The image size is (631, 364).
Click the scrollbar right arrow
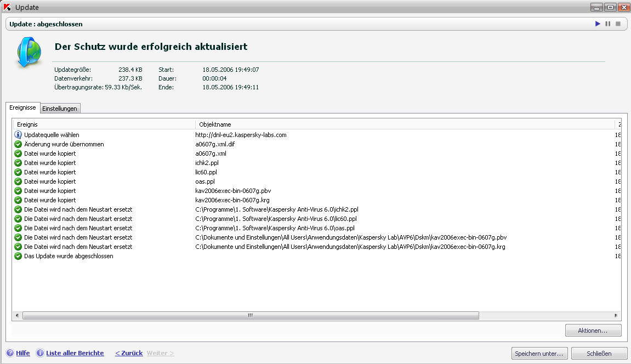click(616, 315)
